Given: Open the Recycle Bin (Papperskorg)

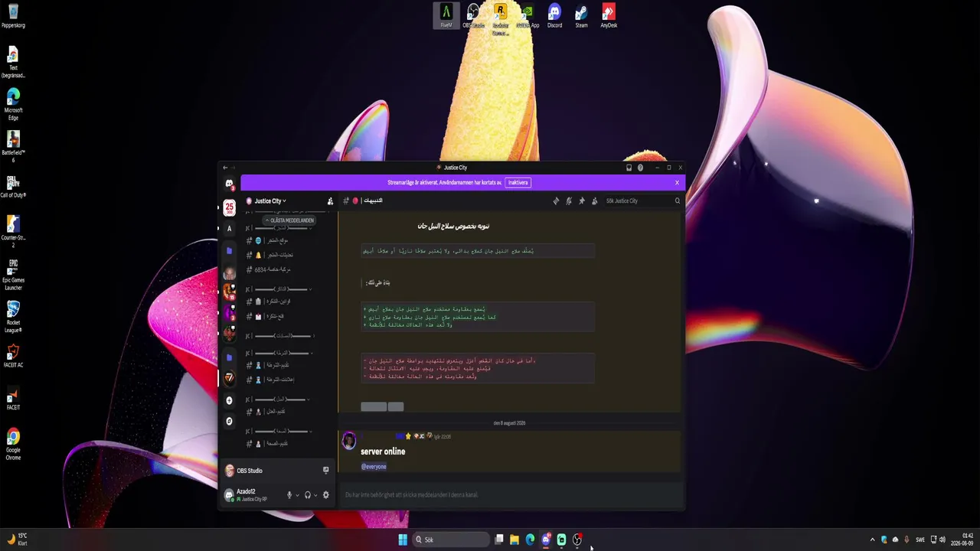Looking at the screenshot, I should coord(13,15).
